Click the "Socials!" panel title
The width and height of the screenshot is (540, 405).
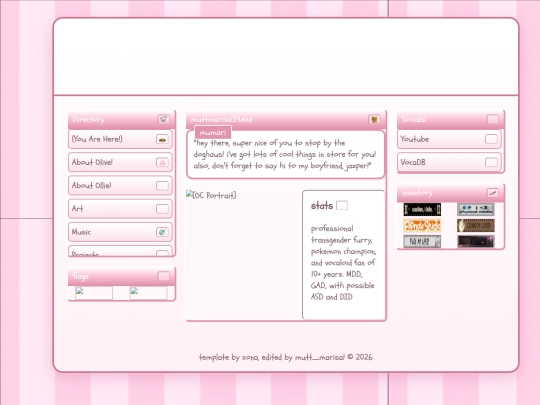click(x=414, y=119)
